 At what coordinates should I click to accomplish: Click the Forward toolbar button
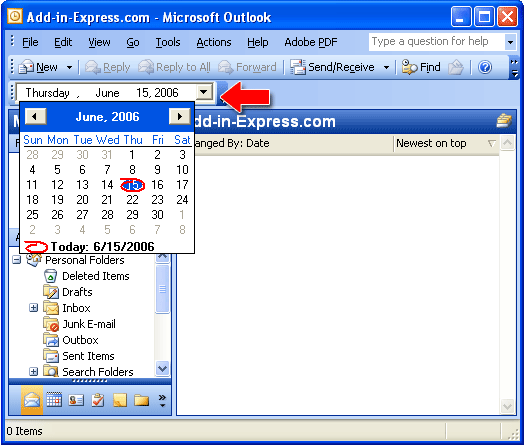tap(247, 67)
